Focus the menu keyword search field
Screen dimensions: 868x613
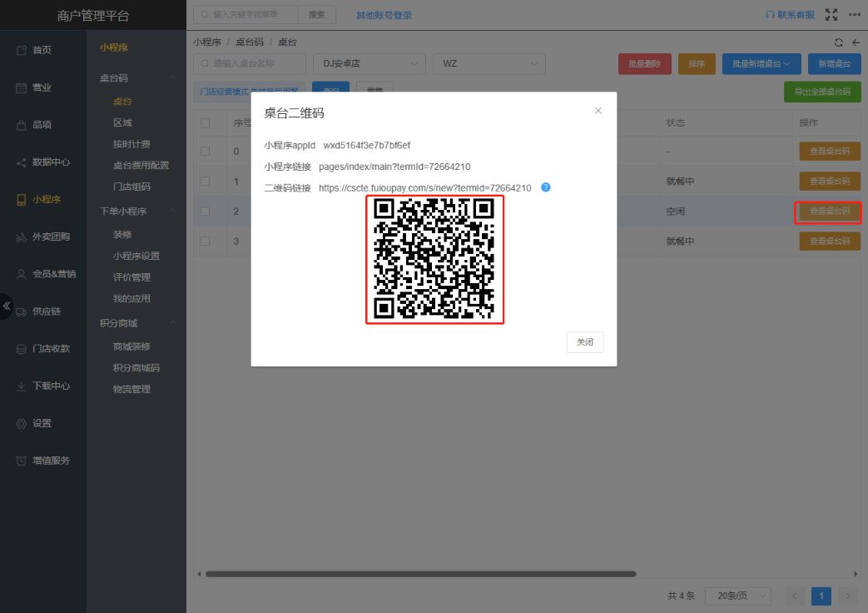point(246,14)
